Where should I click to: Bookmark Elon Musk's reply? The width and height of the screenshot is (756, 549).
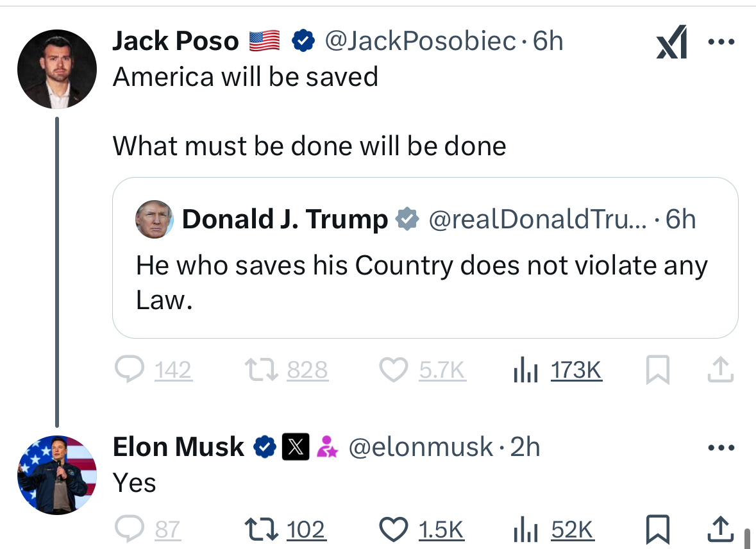coord(657,530)
